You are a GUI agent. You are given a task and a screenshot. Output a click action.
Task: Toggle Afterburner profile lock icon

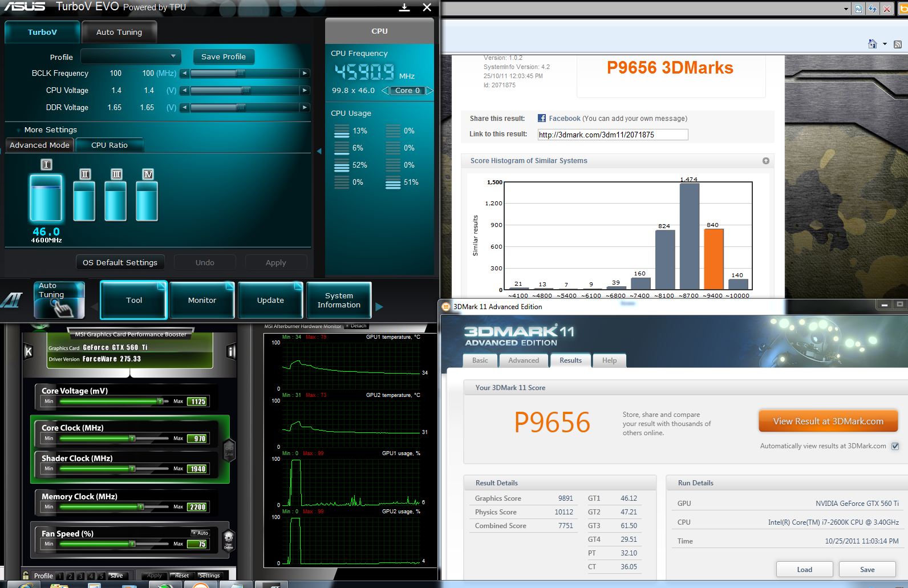point(26,575)
